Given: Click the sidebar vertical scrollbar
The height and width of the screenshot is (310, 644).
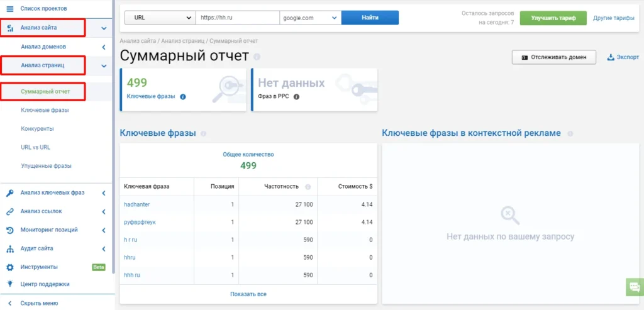Looking at the screenshot, I should (114, 136).
